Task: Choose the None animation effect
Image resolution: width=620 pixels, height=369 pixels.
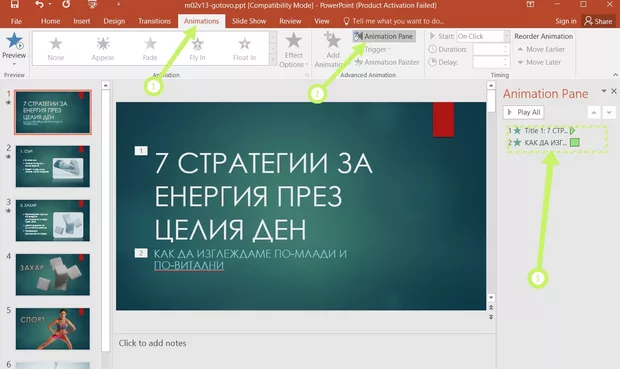Action: click(x=56, y=49)
